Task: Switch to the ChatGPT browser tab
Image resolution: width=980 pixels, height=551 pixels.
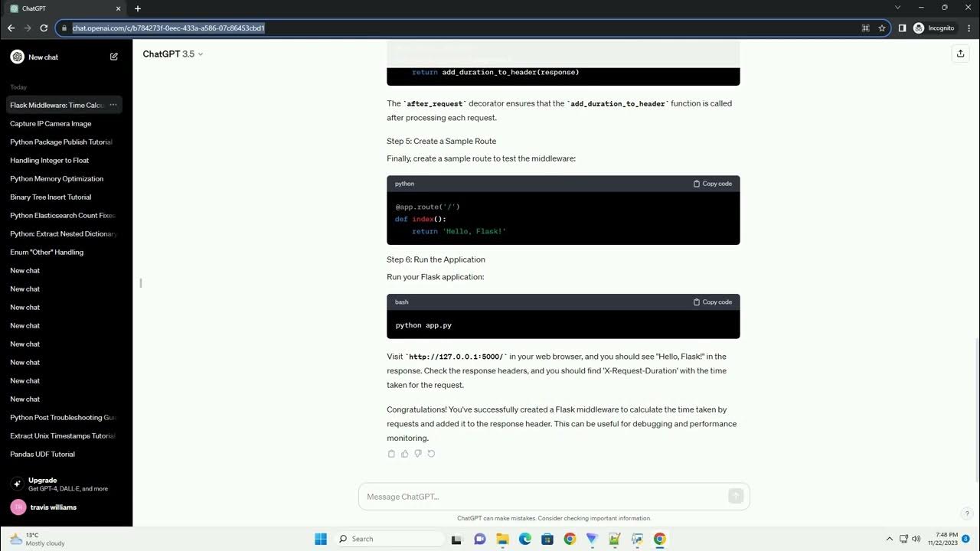Action: click(x=65, y=8)
